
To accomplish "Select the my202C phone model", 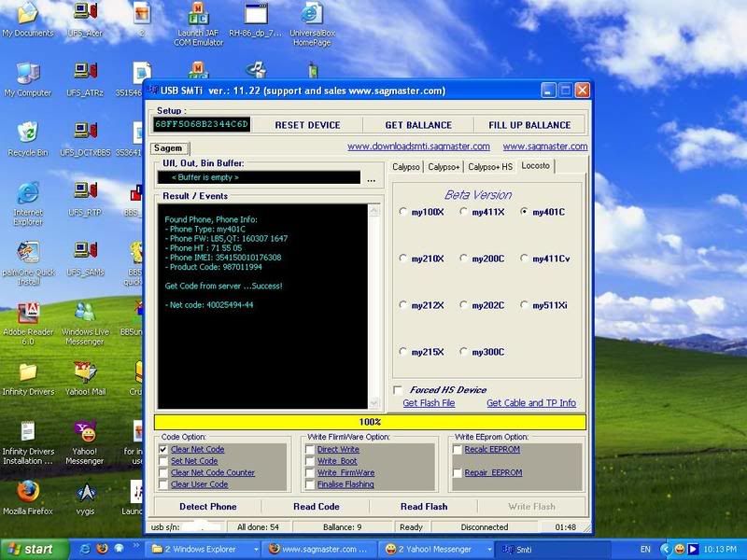I will [x=463, y=305].
